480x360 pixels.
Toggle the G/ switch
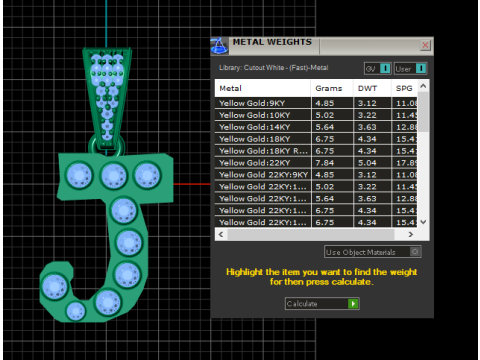(378, 69)
